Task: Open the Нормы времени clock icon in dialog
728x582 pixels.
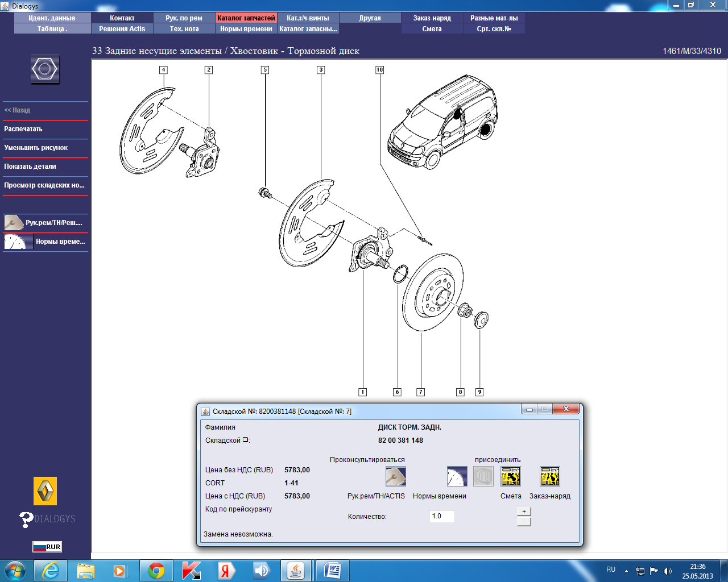Action: [457, 476]
